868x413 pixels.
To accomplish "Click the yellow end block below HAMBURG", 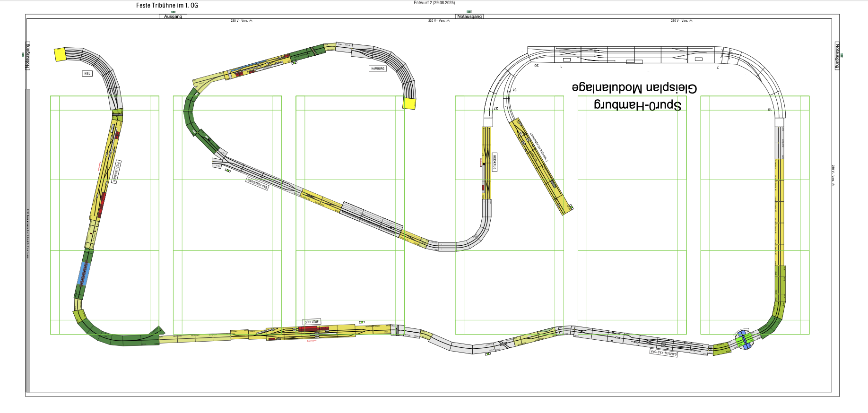I will [409, 103].
